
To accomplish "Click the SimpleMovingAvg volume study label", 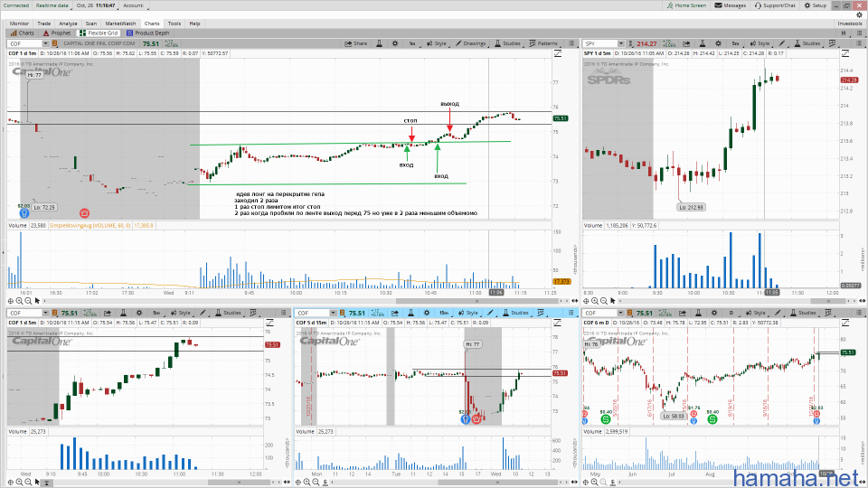I will pos(90,226).
